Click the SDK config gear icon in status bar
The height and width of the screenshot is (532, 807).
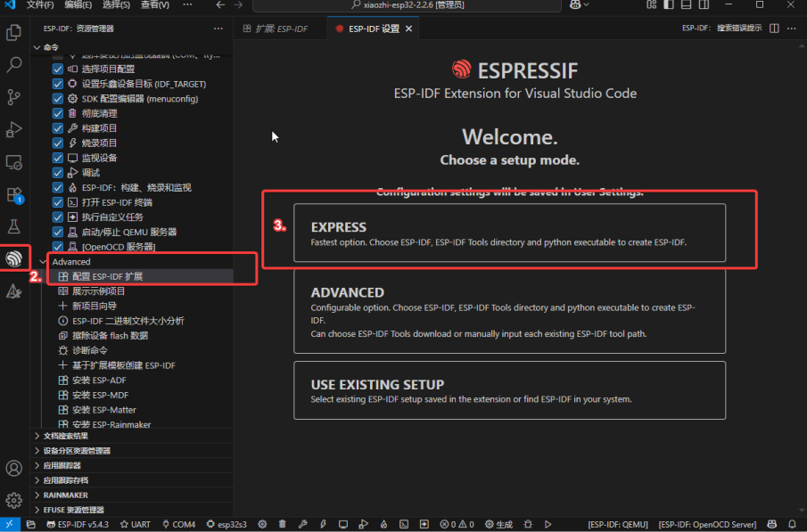pos(262,524)
